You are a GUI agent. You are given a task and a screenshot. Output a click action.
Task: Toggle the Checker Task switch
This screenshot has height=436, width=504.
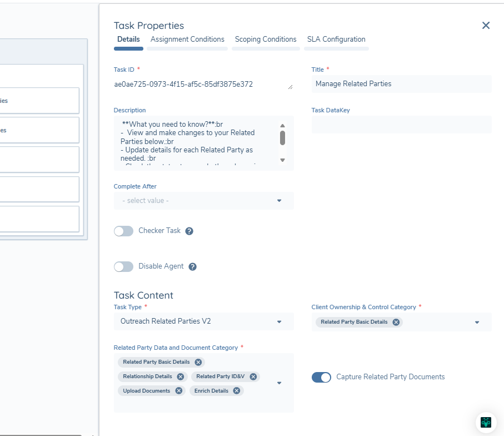tap(123, 231)
